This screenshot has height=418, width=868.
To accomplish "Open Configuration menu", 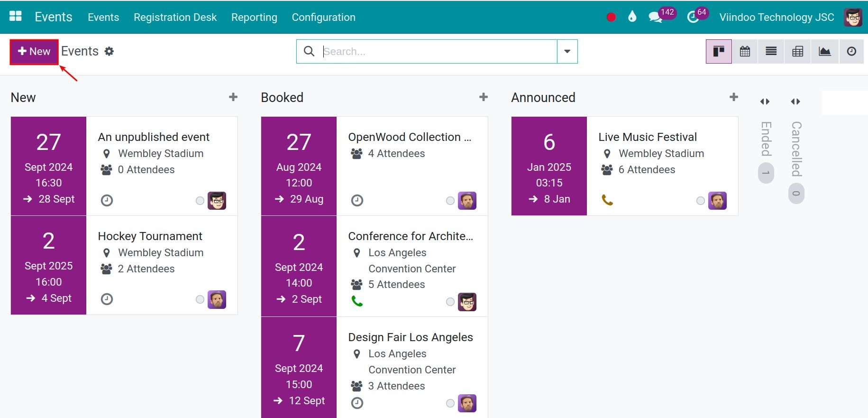I will [323, 17].
